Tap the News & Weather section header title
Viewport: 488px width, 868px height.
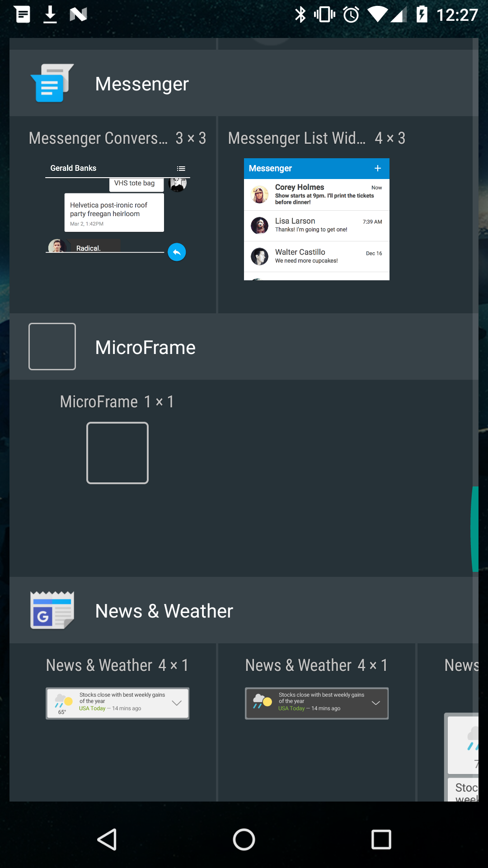[x=164, y=611]
